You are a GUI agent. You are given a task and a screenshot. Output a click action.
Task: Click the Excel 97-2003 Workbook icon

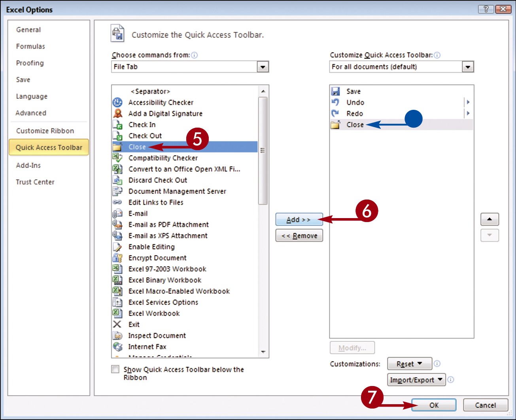click(x=117, y=269)
